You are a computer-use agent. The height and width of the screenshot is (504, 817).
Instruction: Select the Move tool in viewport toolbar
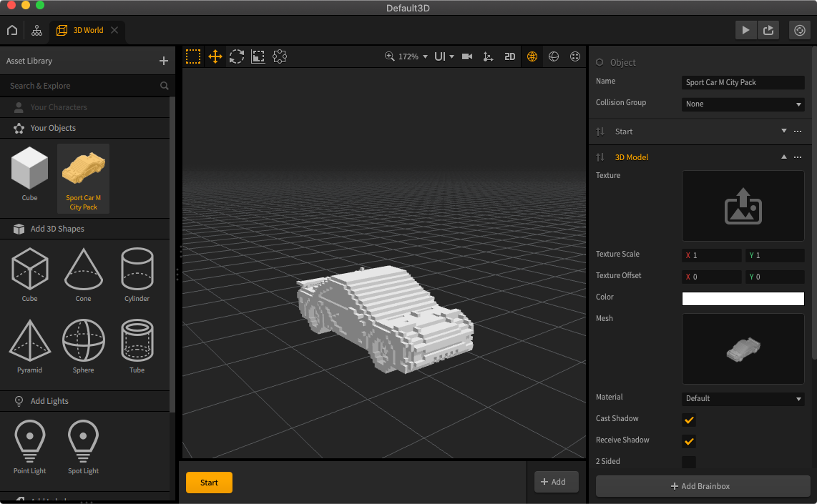(215, 56)
